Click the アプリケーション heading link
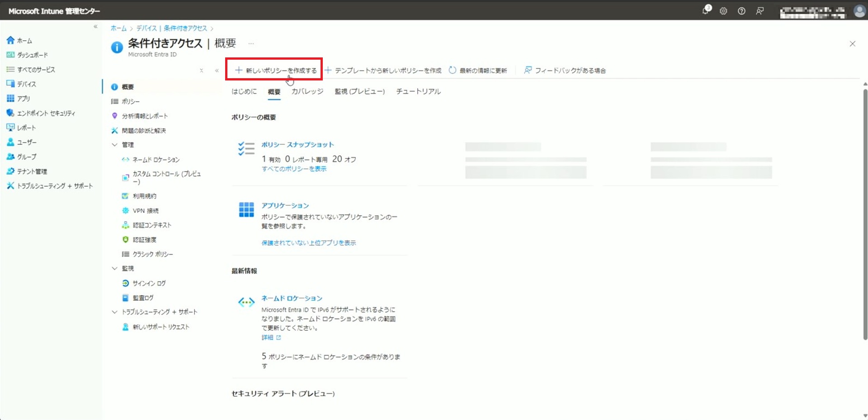 [x=285, y=206]
